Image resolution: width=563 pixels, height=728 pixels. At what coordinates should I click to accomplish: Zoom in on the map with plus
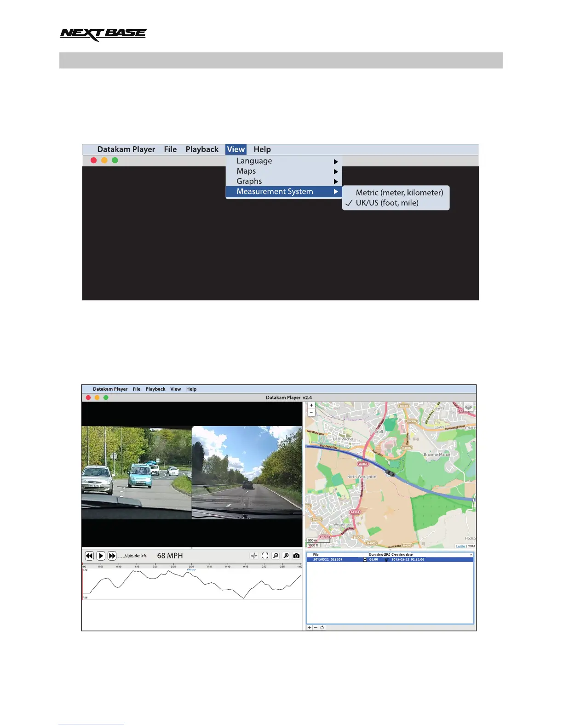pos(311,405)
